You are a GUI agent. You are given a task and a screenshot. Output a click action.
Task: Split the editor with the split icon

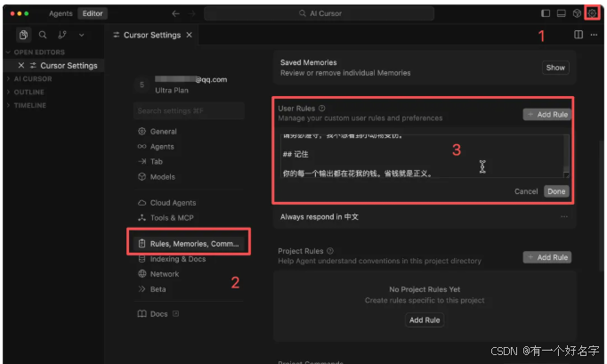click(x=579, y=35)
